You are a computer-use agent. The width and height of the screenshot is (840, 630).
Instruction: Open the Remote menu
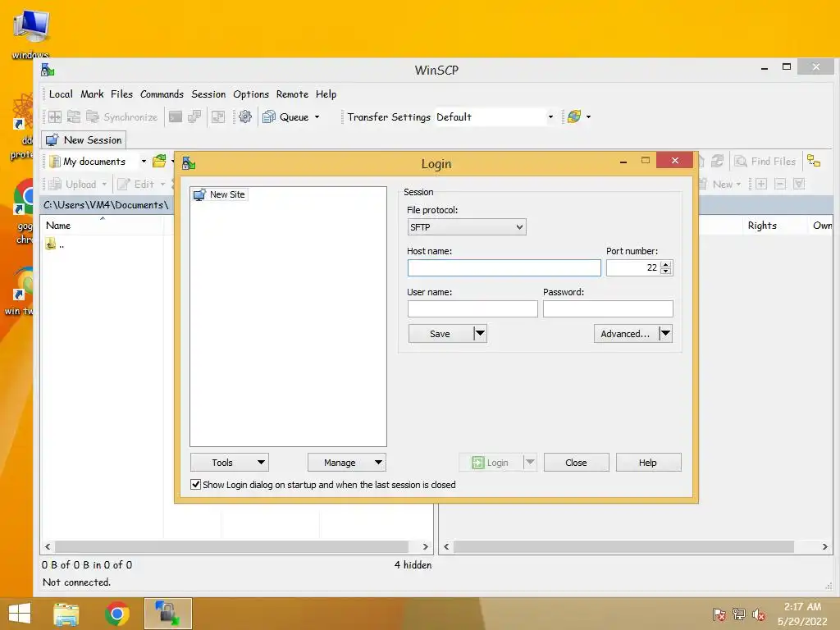292,94
